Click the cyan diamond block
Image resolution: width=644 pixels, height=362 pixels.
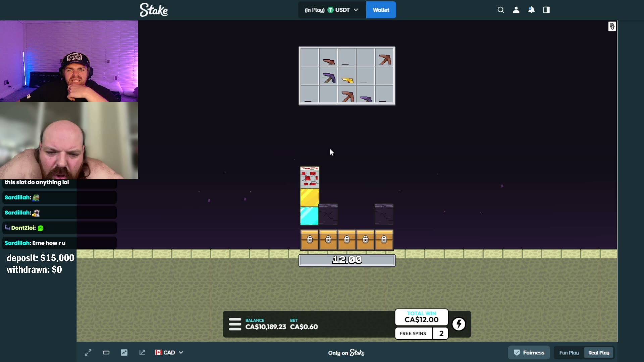coord(310,216)
